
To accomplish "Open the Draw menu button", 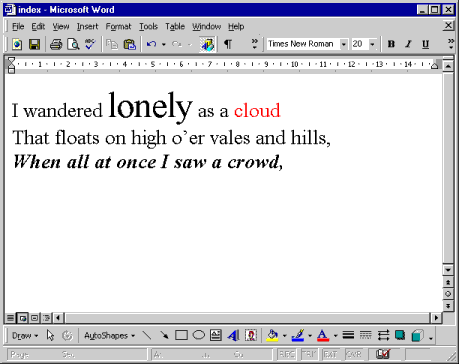I will pyautogui.click(x=25, y=336).
